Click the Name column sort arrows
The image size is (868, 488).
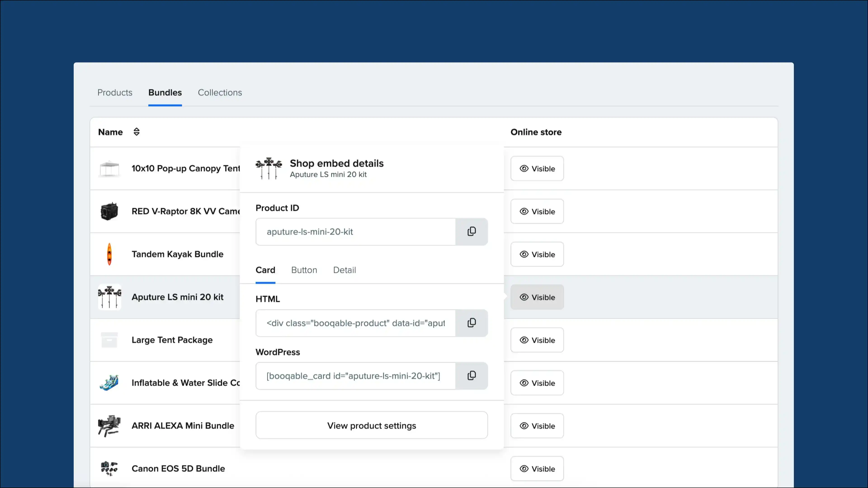[x=137, y=132]
